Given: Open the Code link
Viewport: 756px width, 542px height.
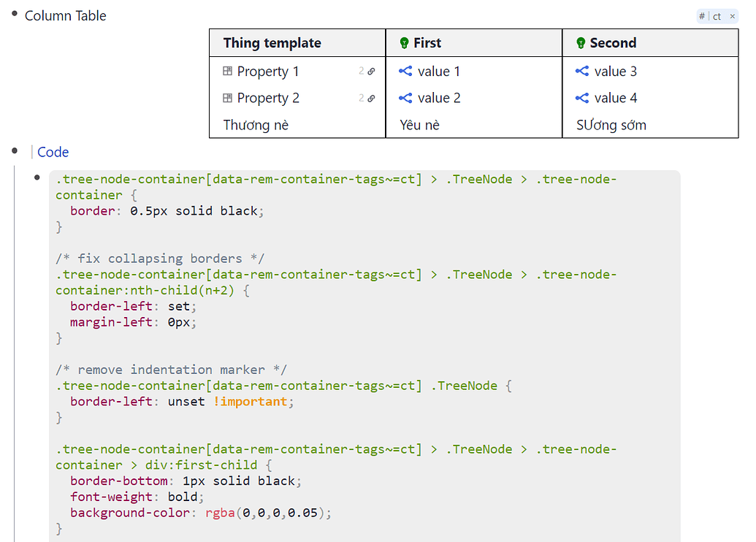Looking at the screenshot, I should point(53,152).
